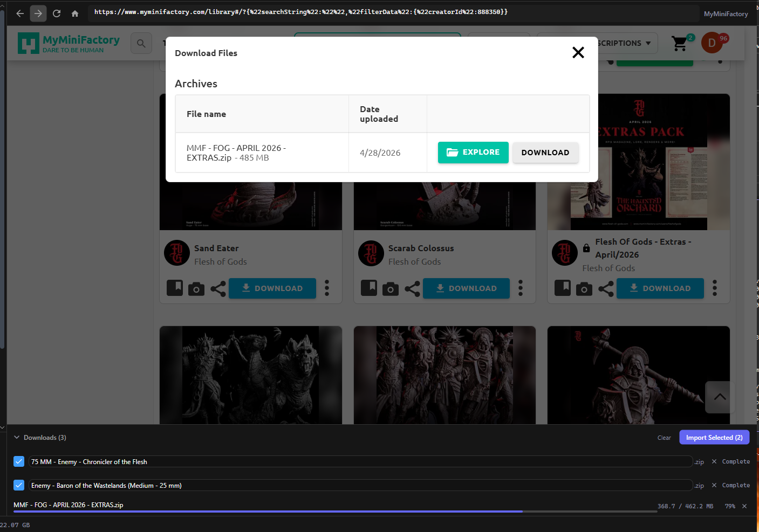759x532 pixels.
Task: Open the Scarab Colossus title link
Action: tap(421, 248)
